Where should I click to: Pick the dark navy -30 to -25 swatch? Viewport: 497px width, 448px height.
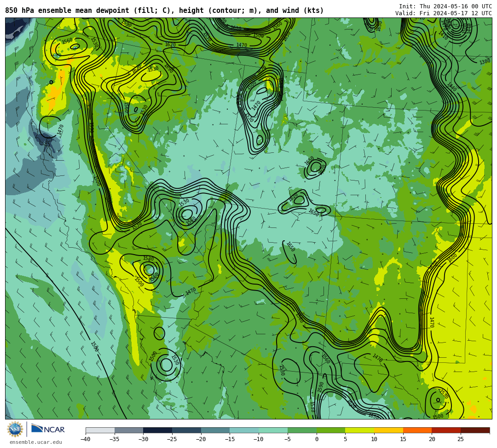(x=158, y=430)
